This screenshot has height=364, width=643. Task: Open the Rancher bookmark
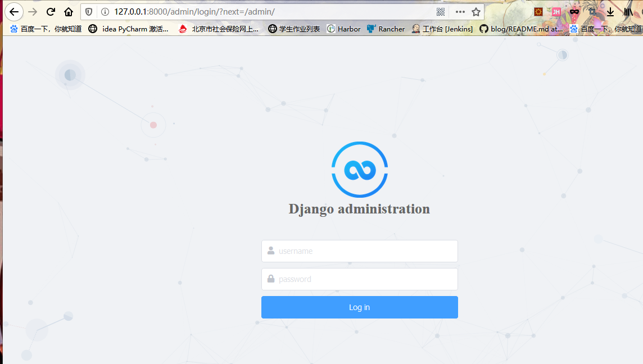click(386, 29)
